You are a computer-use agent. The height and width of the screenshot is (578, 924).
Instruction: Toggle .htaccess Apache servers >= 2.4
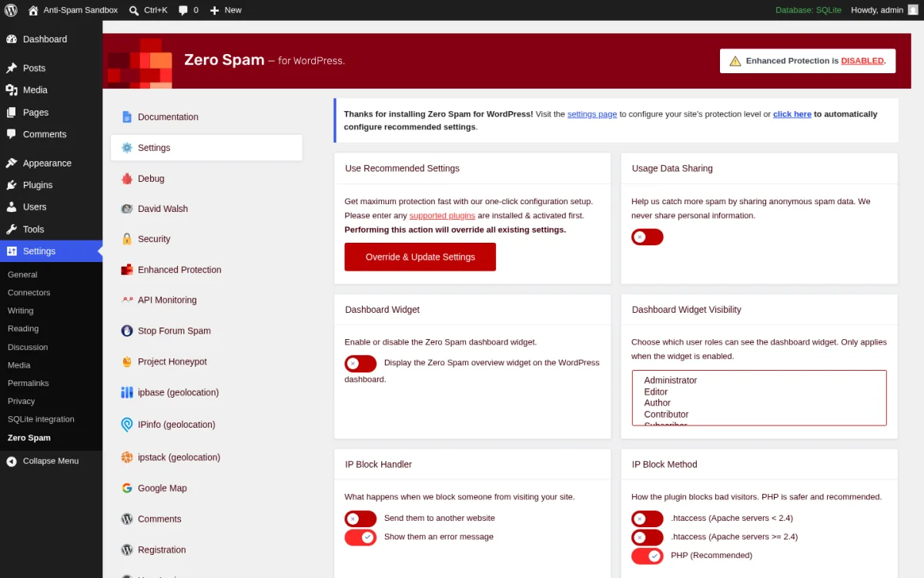647,537
